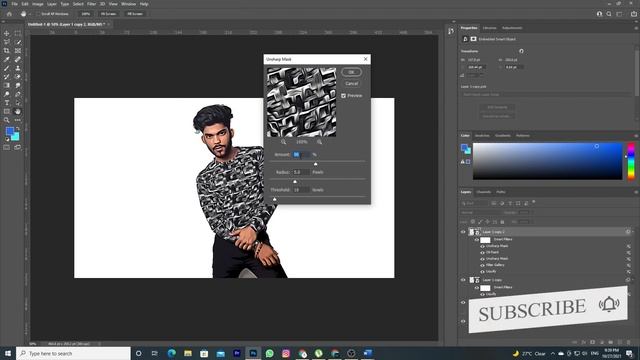Open Microsoft Edge from the taskbar
Image resolution: width=640 pixels, height=360 pixels.
[171, 353]
